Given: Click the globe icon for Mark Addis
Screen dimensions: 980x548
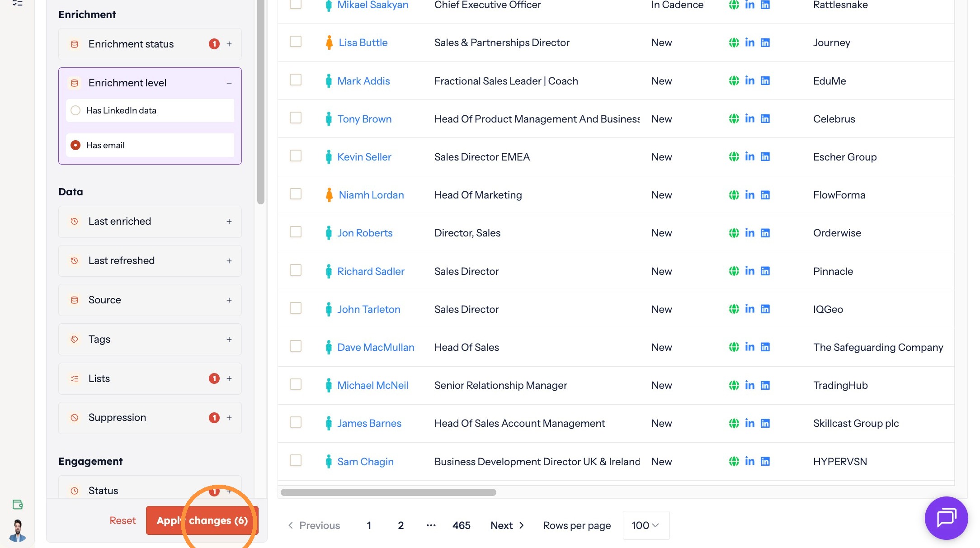Looking at the screenshot, I should (734, 80).
